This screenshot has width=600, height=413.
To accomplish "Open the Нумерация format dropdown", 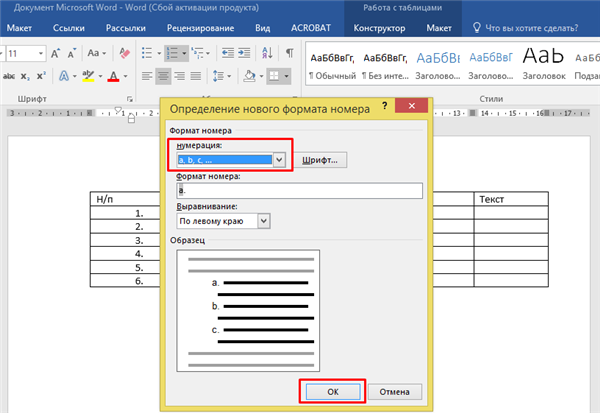I will click(x=279, y=160).
